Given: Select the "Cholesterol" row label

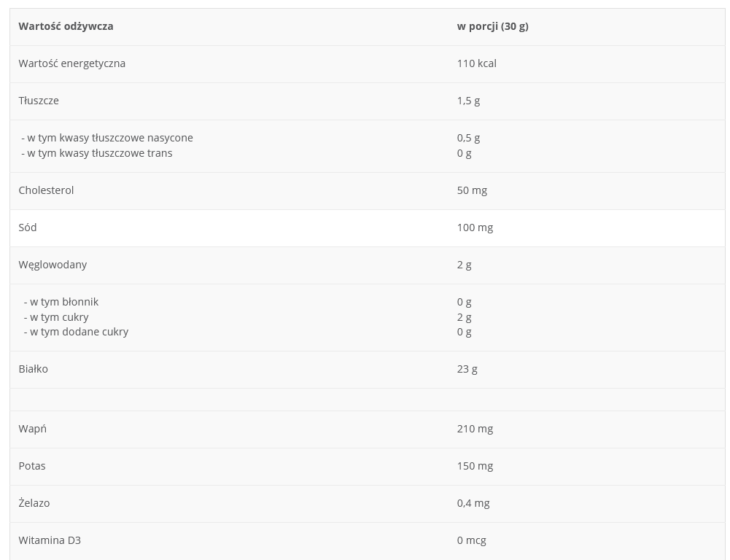Looking at the screenshot, I should (46, 190).
